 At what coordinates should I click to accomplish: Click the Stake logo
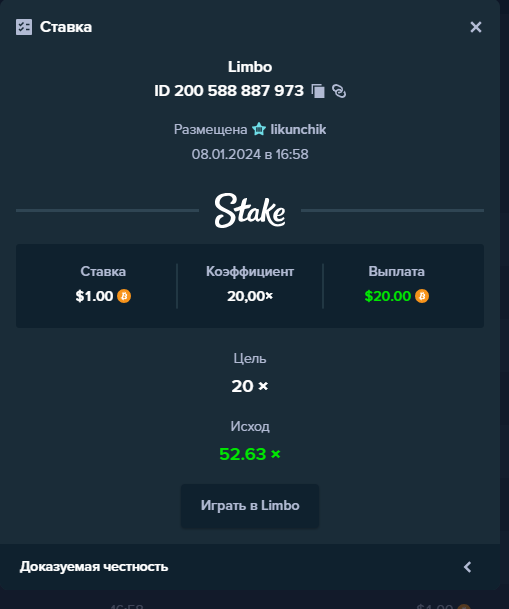[250, 211]
